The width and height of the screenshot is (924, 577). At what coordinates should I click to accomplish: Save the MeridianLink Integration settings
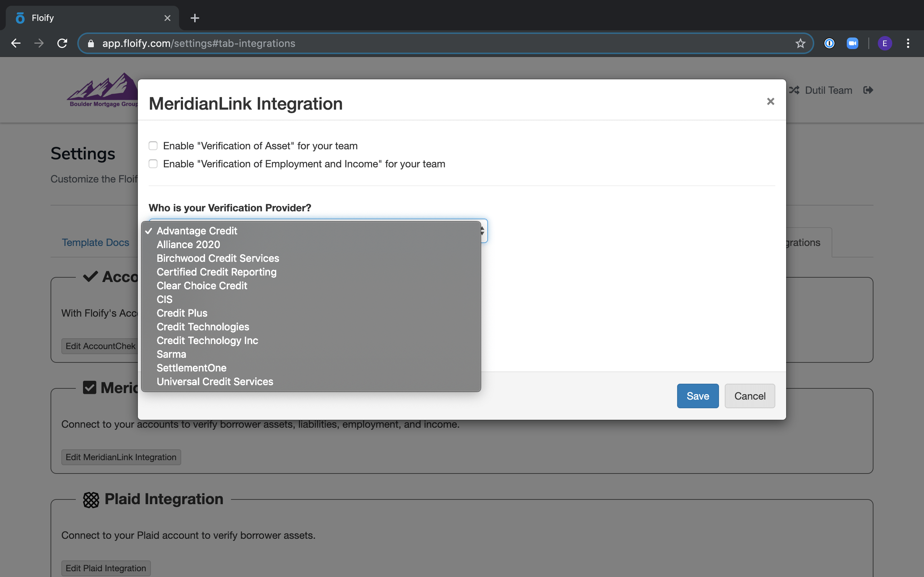(x=697, y=396)
